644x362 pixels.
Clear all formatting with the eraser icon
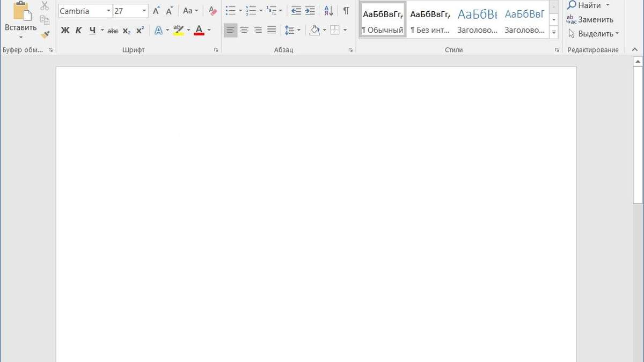[x=213, y=11]
